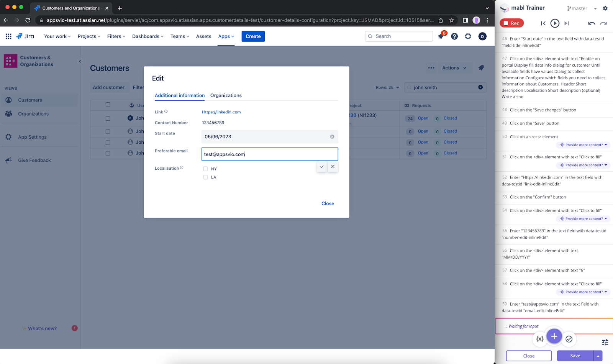Image resolution: width=613 pixels, height=364 pixels.
Task: Switch to the Organizations tab in Edit dialog
Action: coord(226,95)
